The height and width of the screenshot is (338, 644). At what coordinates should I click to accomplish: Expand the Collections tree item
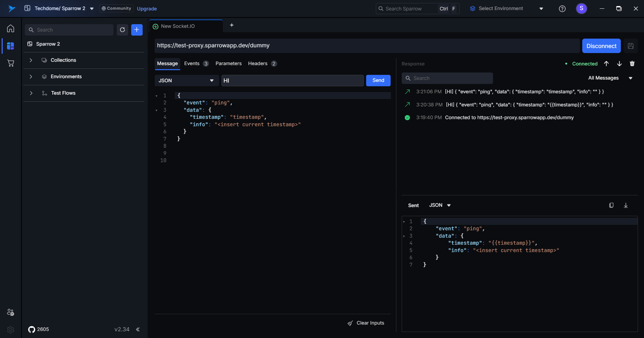(x=31, y=60)
